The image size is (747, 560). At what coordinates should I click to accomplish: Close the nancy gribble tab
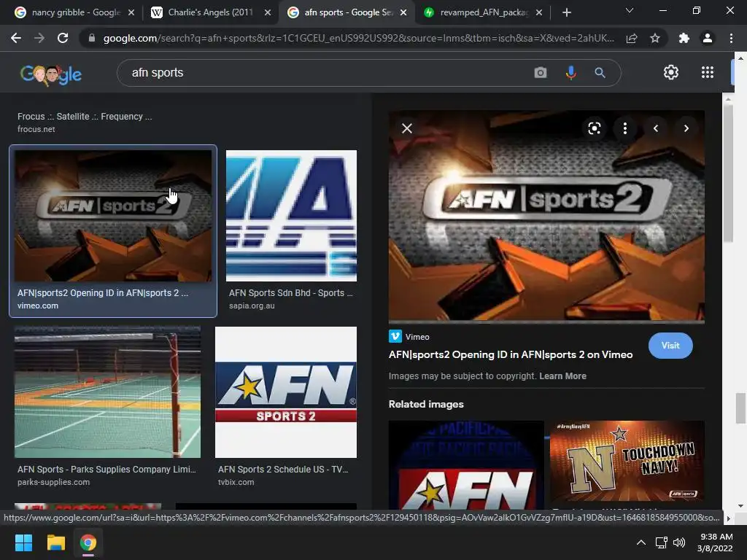131,12
